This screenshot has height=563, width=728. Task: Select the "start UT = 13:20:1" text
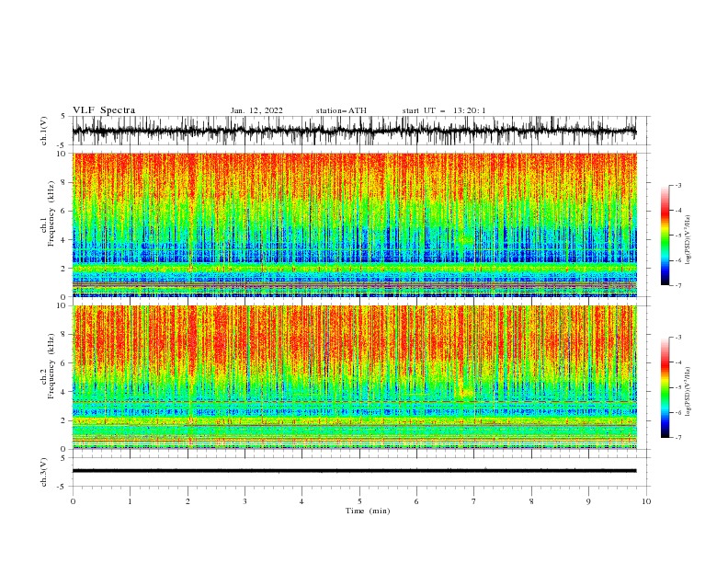click(x=444, y=110)
